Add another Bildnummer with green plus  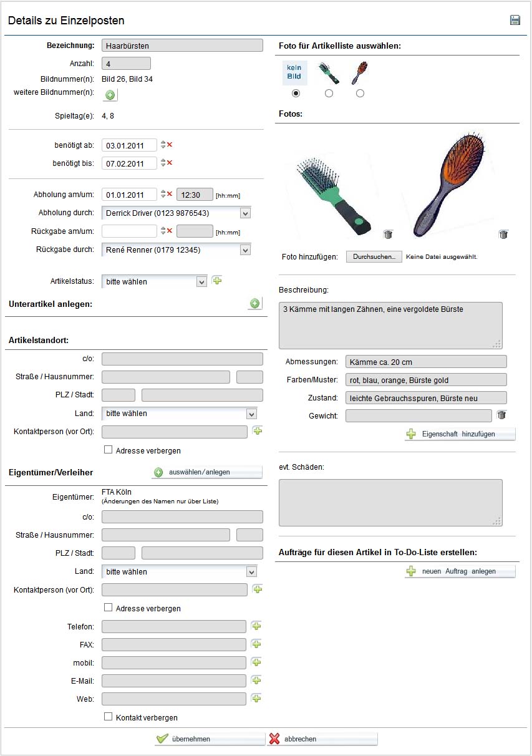(110, 95)
